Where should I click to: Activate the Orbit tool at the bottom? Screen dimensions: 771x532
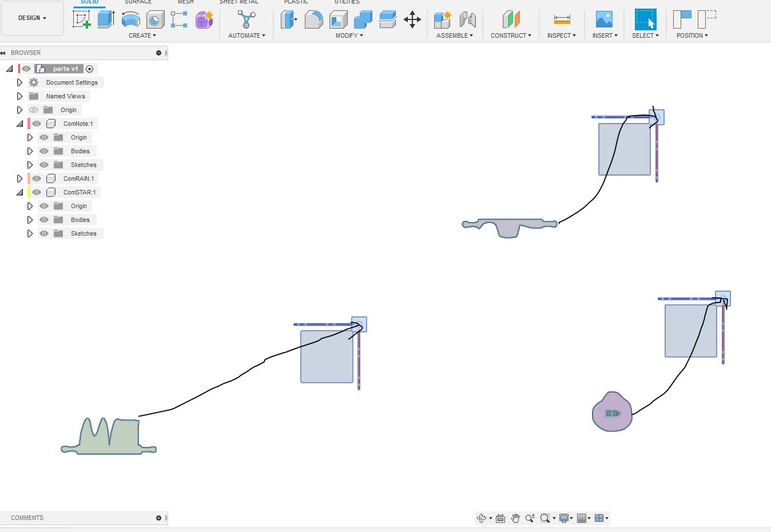482,518
